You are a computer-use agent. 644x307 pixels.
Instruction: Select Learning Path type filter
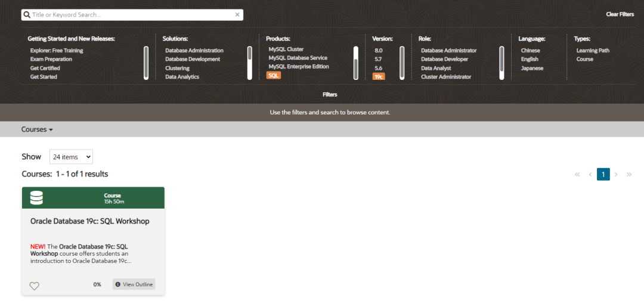(x=593, y=51)
